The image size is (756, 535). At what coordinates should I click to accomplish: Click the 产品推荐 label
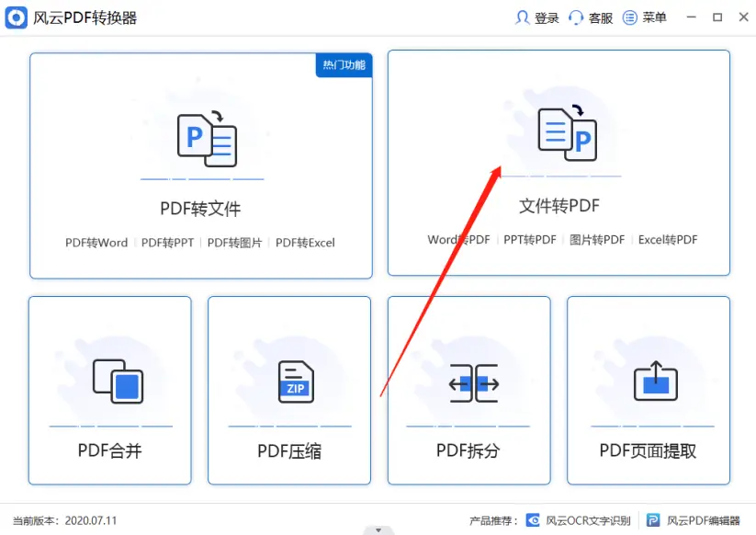point(492,520)
